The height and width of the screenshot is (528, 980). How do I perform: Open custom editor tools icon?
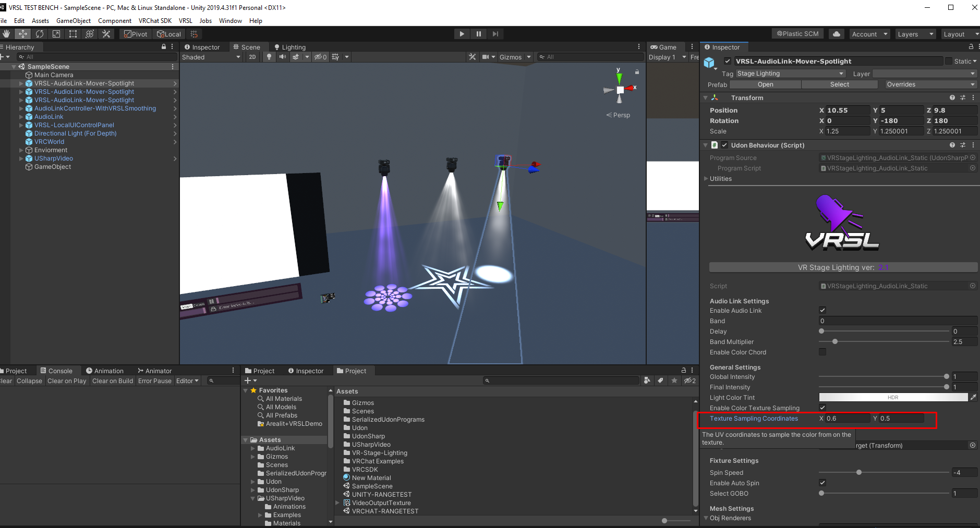pos(106,34)
